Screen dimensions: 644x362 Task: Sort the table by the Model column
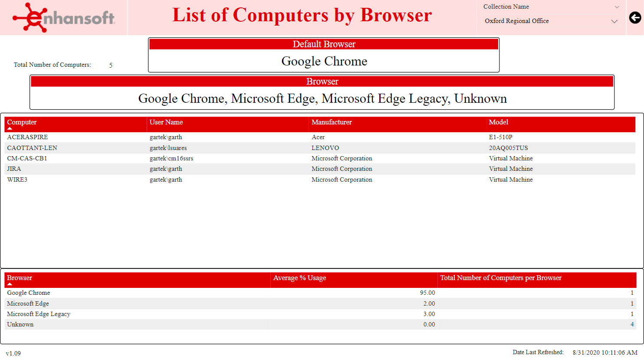(x=498, y=122)
